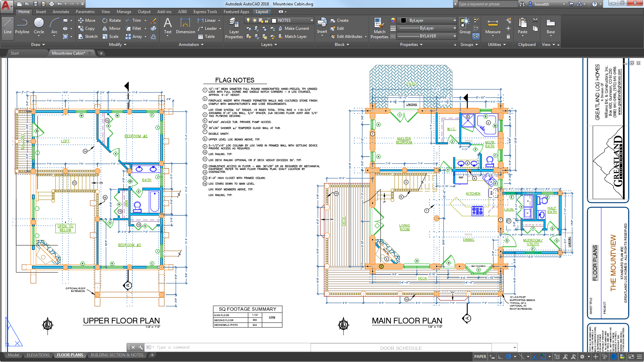Viewport: 644px width, 362px height.
Task: Switch to BUILDING SECTION & NOTES tab
Action: point(116,355)
